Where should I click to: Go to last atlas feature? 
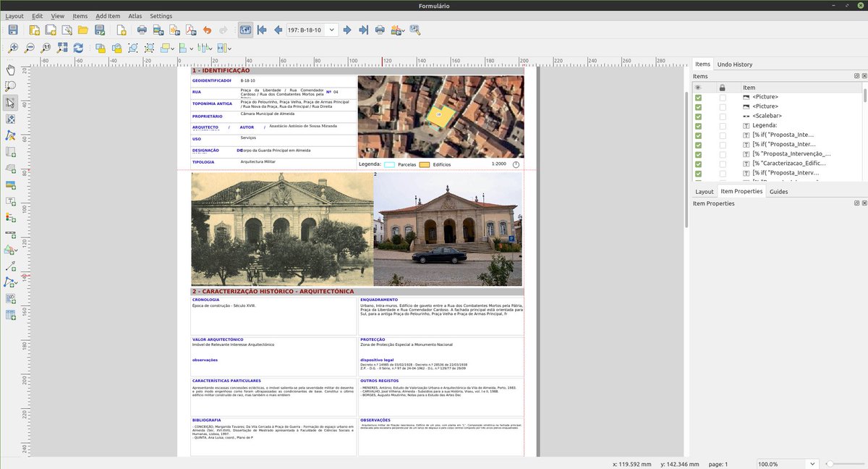point(363,30)
